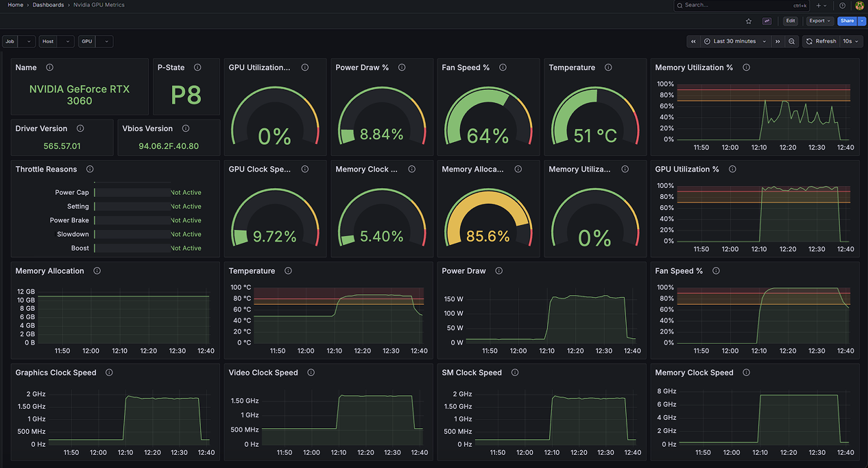Click the purple Grafana Assistant icon beside star

click(x=767, y=21)
